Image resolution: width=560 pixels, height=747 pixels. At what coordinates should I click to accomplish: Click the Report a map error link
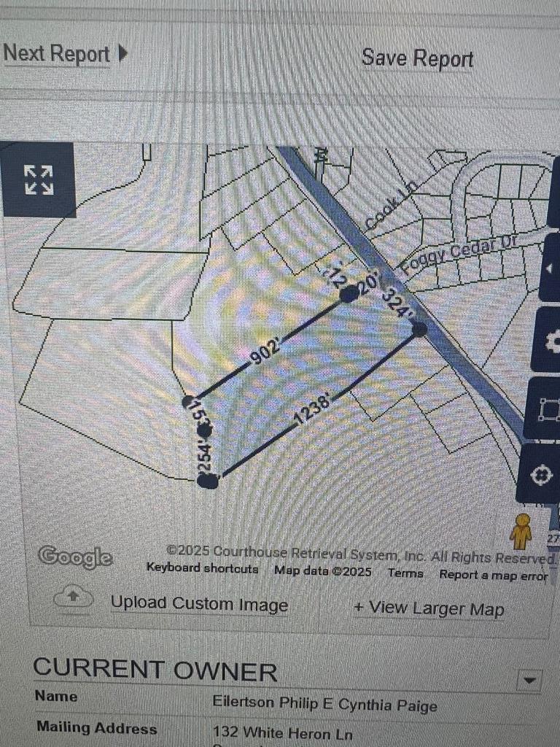point(494,575)
